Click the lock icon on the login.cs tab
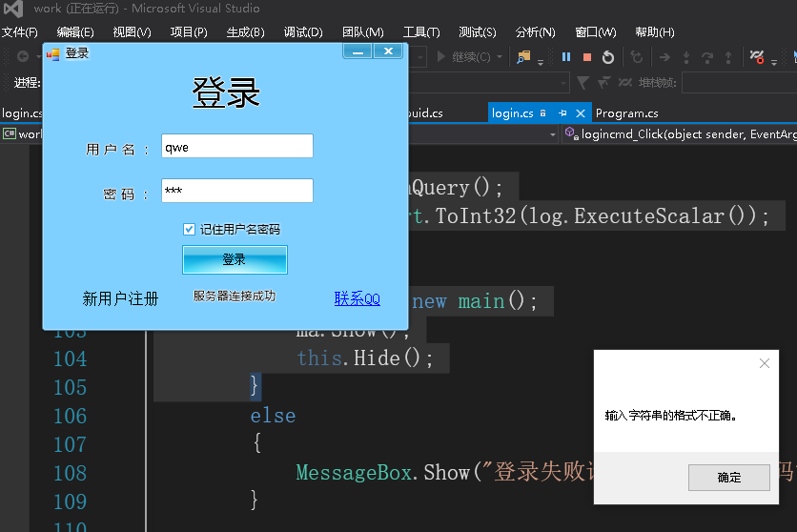The height and width of the screenshot is (532, 797). [x=542, y=113]
